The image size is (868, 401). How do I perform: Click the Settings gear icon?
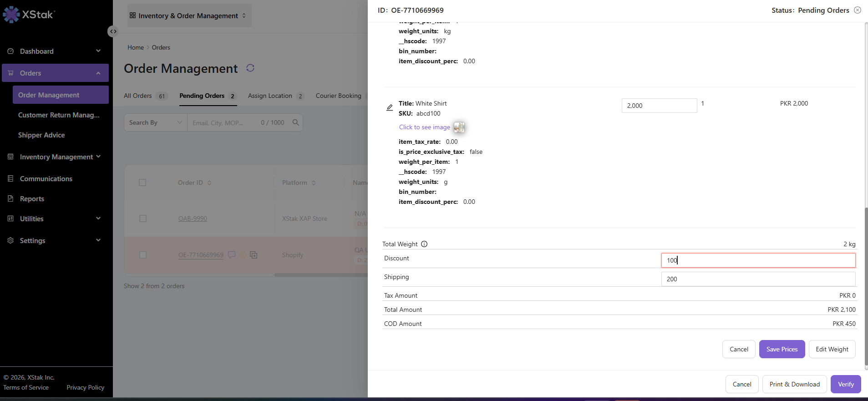coord(10,240)
